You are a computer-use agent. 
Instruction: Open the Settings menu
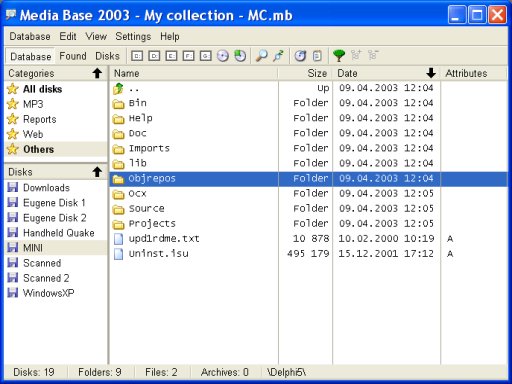133,36
